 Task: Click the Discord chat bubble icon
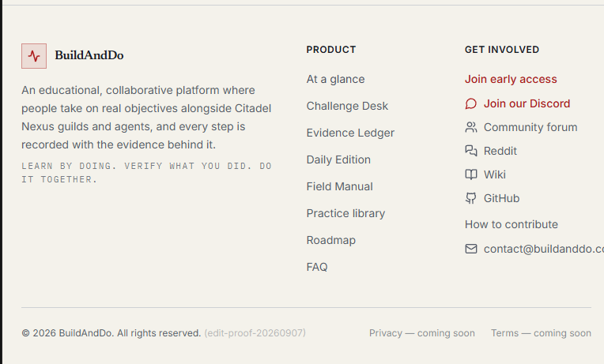tap(470, 104)
